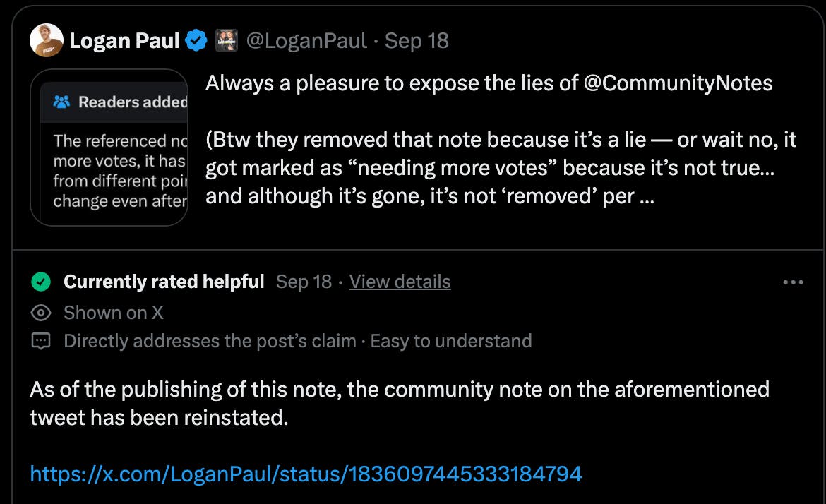
Task: Click Logan Paul's profile avatar
Action: click(47, 40)
